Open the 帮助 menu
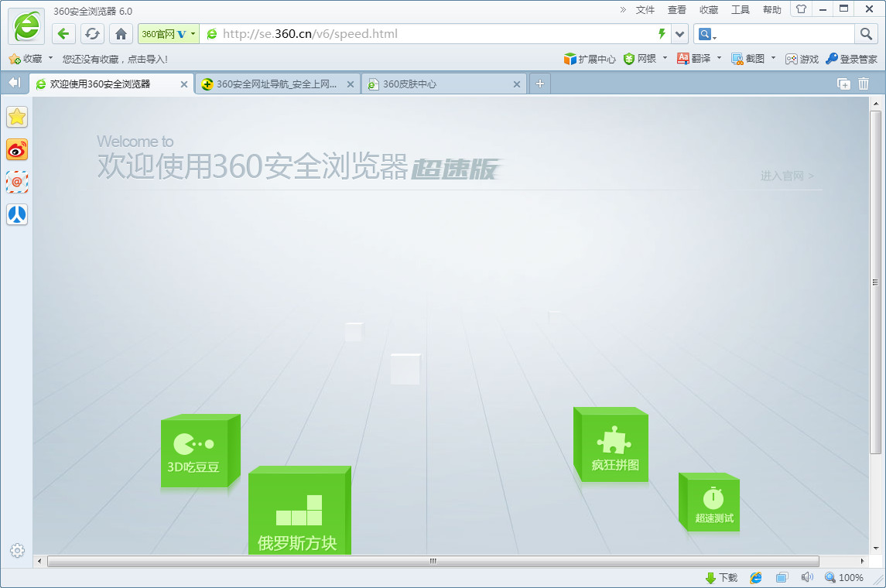Image resolution: width=886 pixels, height=588 pixels. pos(771,9)
